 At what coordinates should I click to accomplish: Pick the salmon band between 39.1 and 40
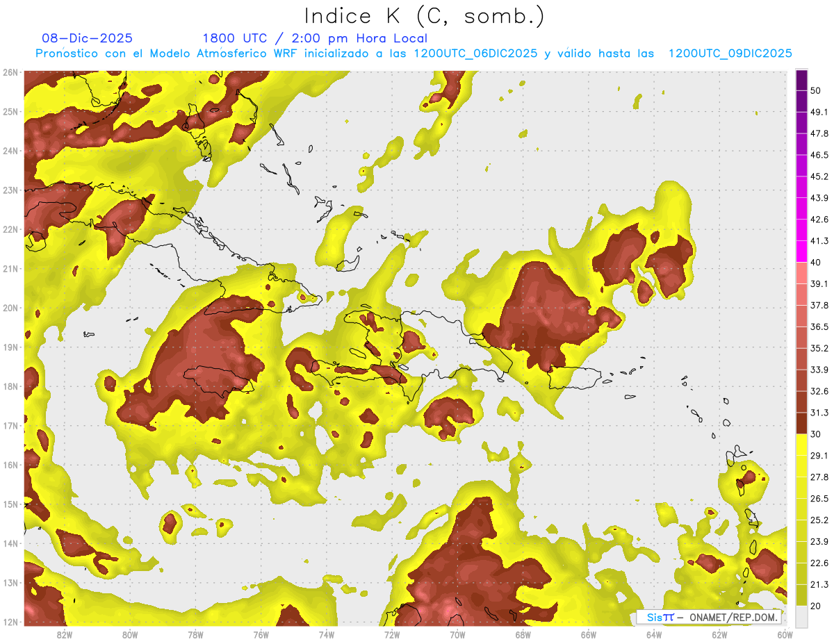[x=801, y=273]
